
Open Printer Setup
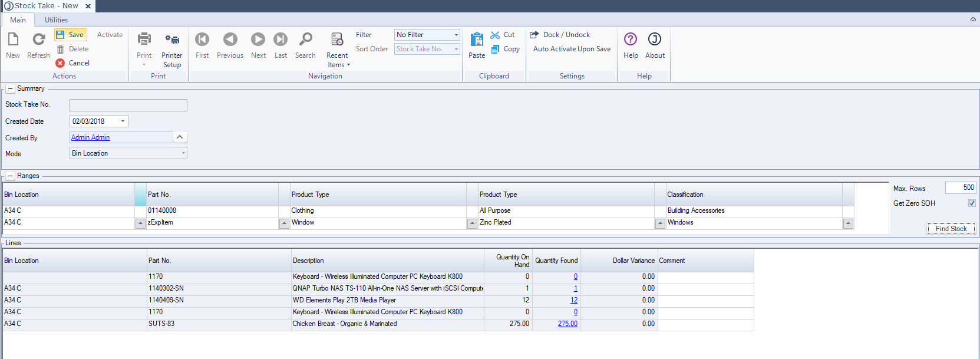(172, 39)
